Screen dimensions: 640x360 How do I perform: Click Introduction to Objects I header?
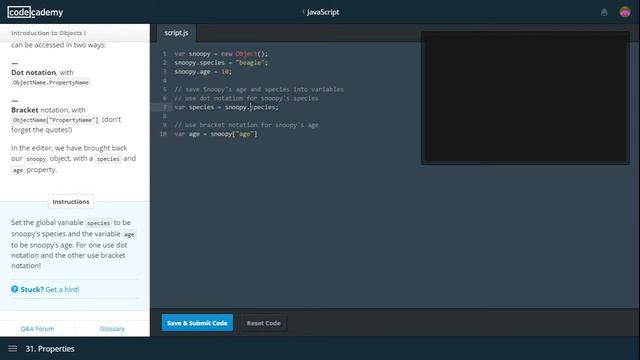point(48,33)
